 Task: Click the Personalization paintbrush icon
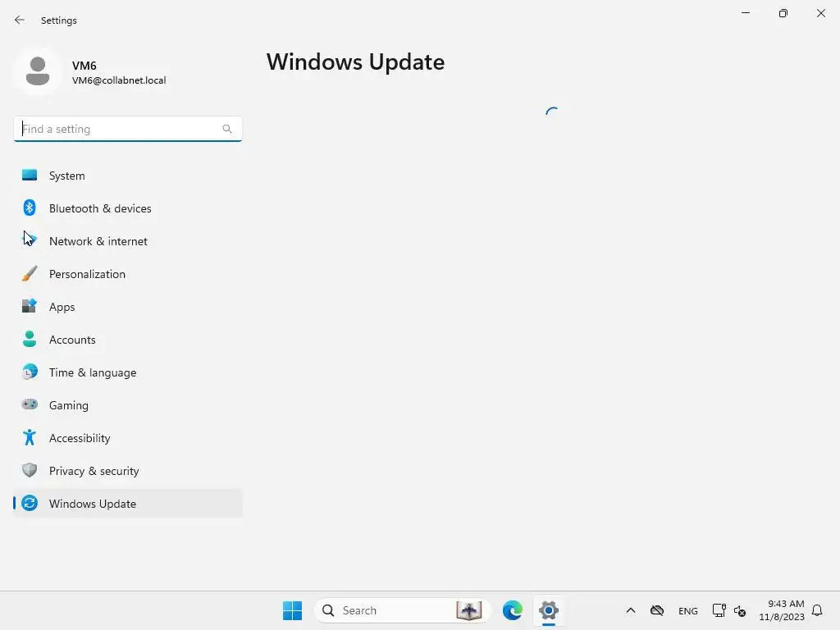point(30,274)
